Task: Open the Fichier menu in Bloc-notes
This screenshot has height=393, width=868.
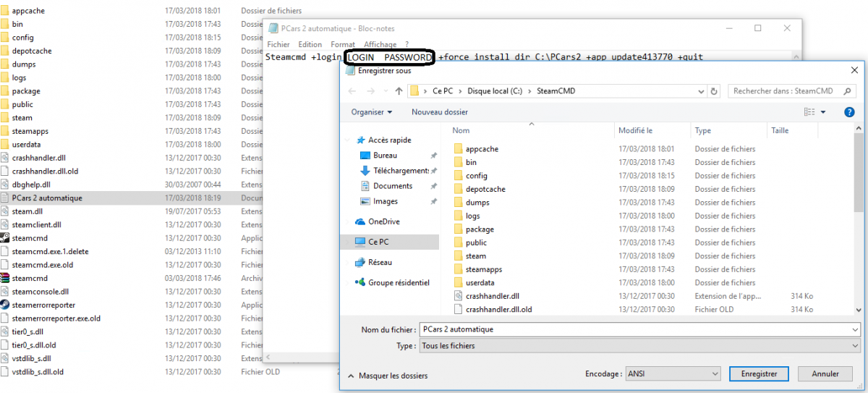Action: point(278,45)
